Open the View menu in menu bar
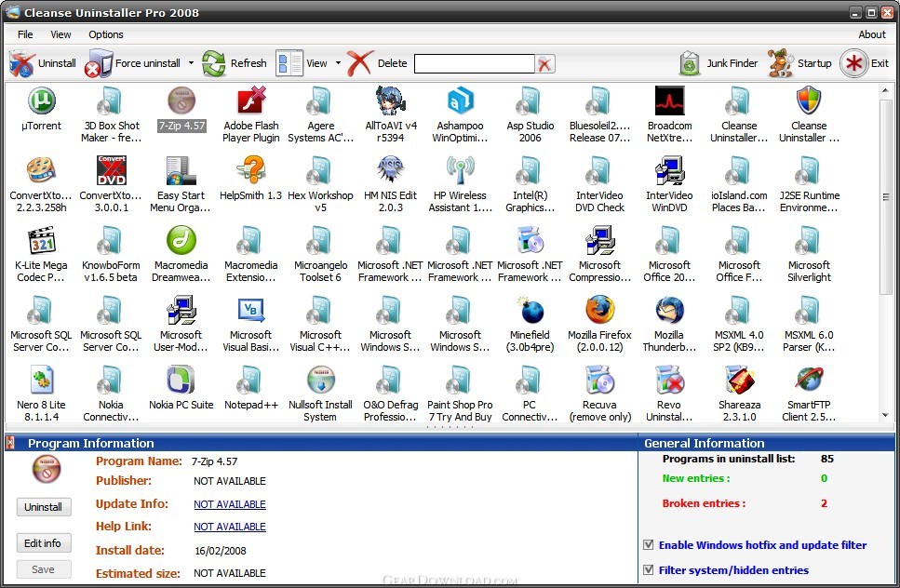Screen dimensions: 900x588 tap(60, 34)
